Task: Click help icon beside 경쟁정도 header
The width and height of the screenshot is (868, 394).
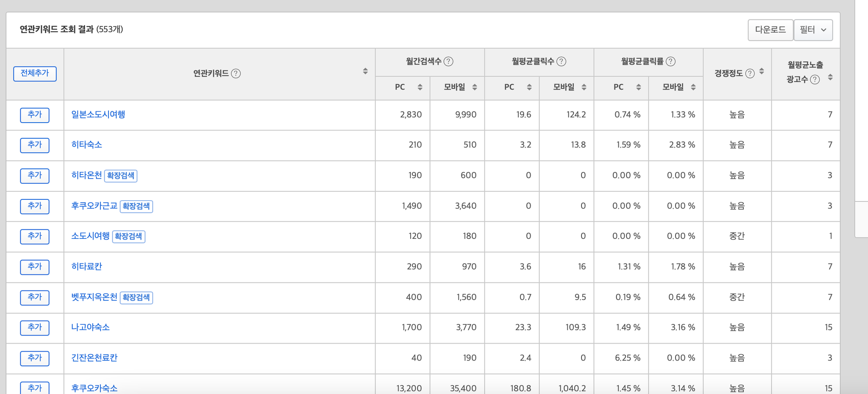Action: tap(750, 74)
